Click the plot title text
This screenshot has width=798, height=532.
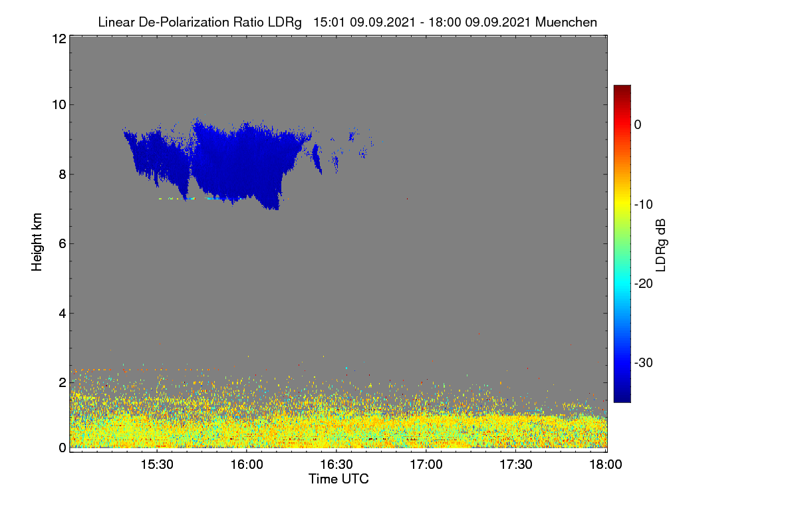(347, 22)
